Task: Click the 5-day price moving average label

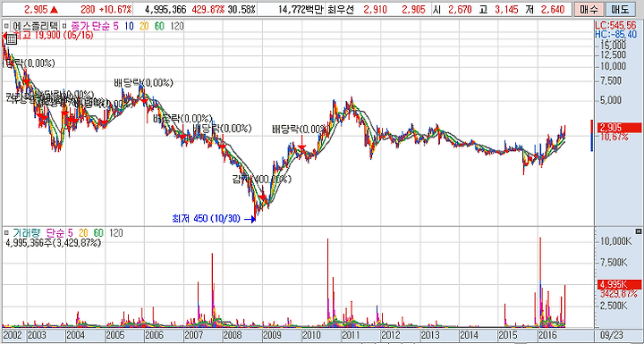Action: tap(115, 26)
